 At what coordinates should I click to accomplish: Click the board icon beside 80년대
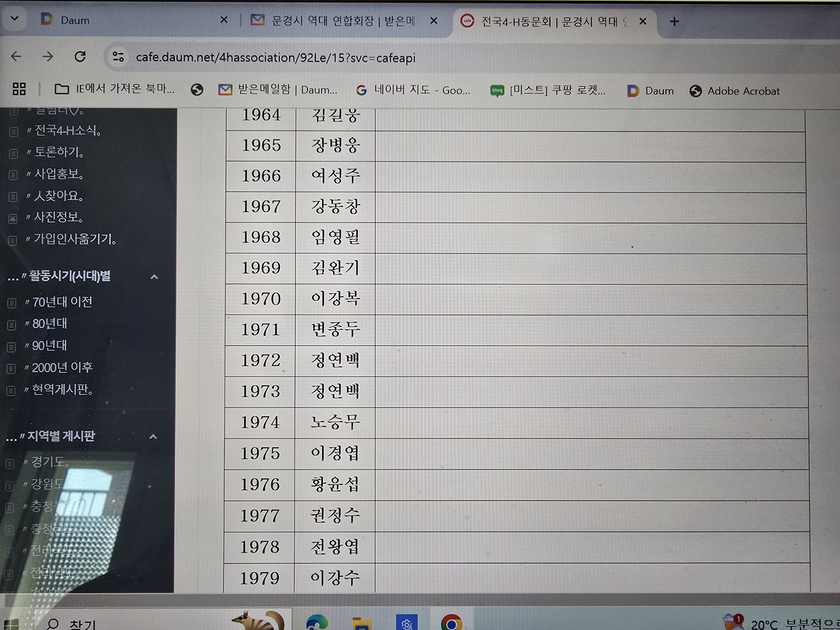(12, 325)
